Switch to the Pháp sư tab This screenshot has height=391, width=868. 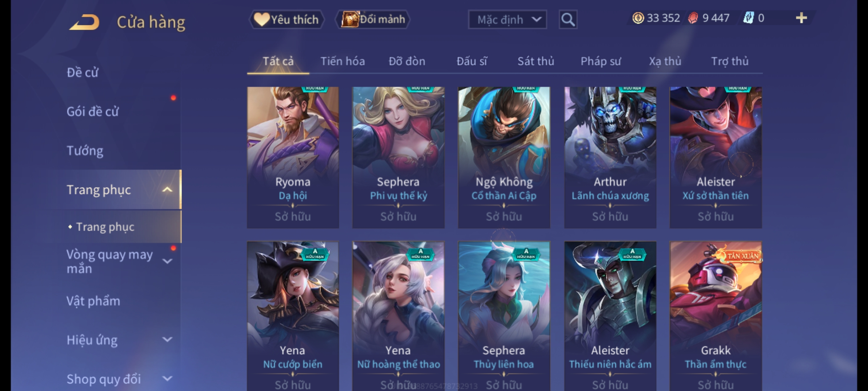[601, 62]
